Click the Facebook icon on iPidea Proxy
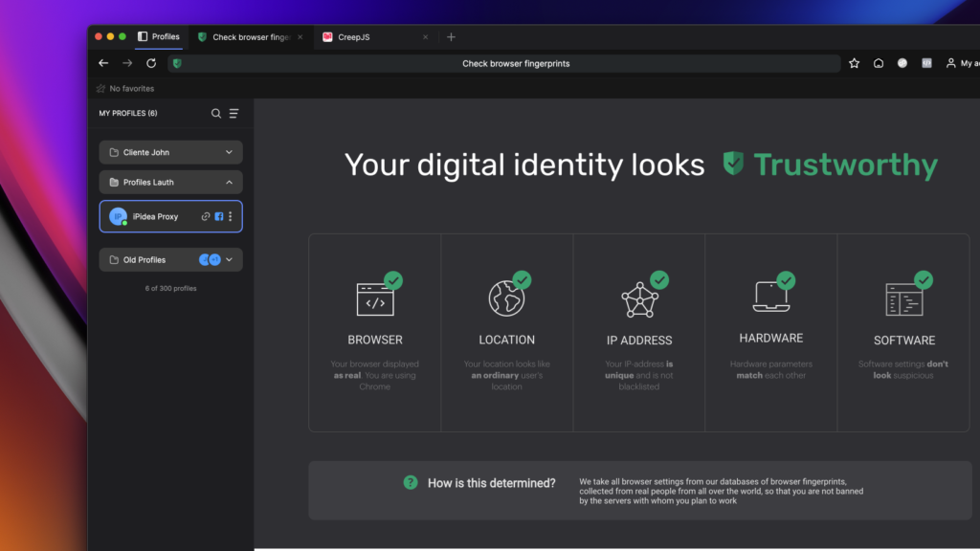This screenshot has width=980, height=551. pyautogui.click(x=218, y=217)
